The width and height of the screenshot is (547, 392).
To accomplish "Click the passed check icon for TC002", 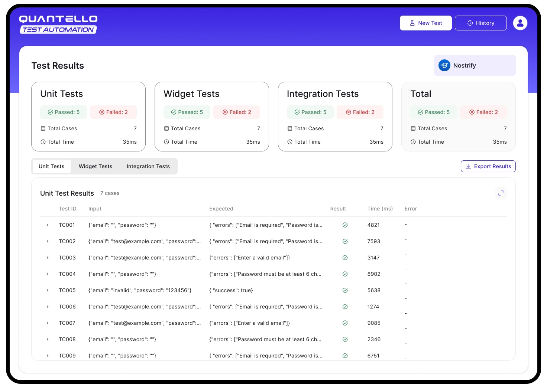I will coord(345,241).
